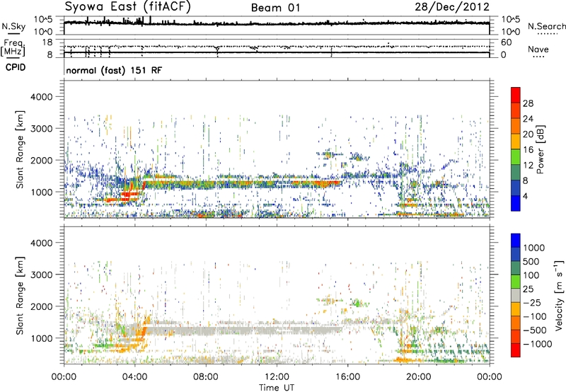This screenshot has width=566, height=392.
Task: Click the 'CPID' label
Action: tap(16, 67)
